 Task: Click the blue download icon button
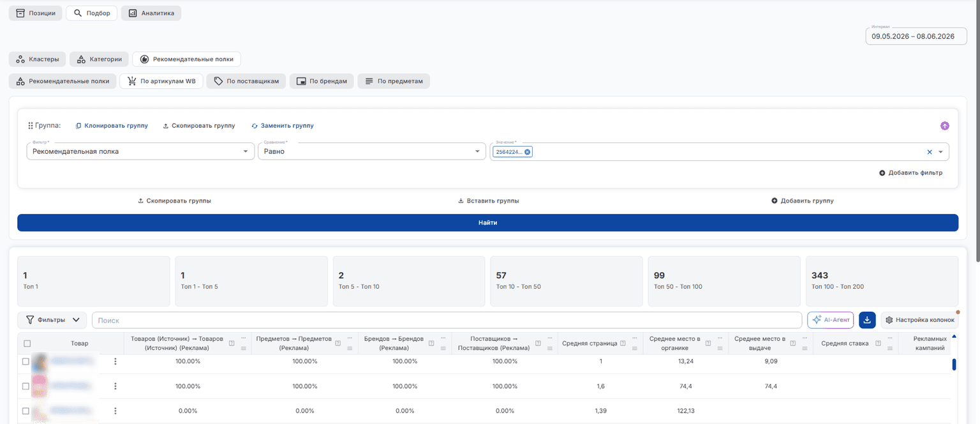867,320
